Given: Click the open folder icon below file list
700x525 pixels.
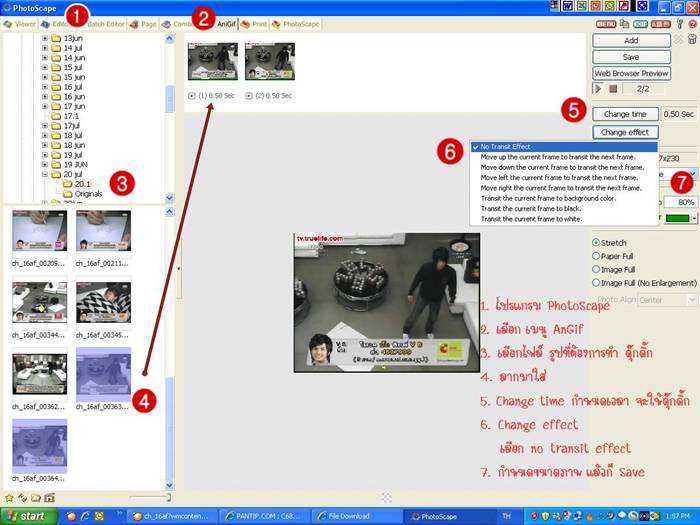Looking at the screenshot, I should [x=36, y=498].
